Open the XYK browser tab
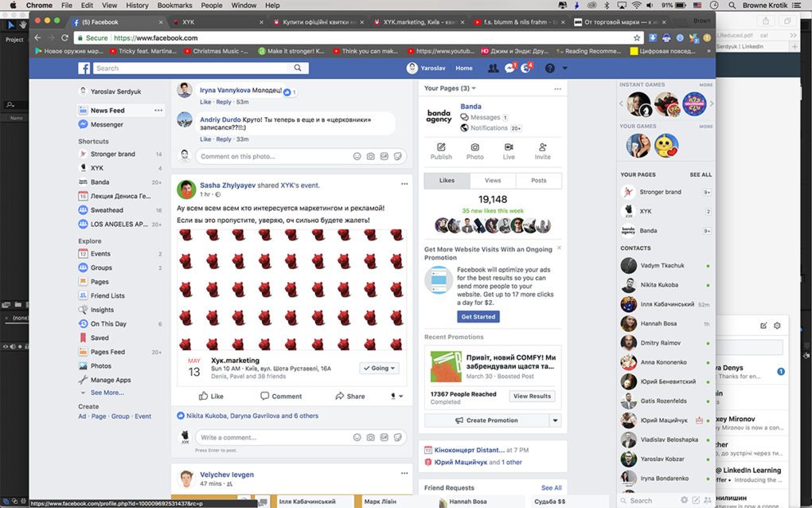Screen dimensions: 812x508 pos(217,22)
